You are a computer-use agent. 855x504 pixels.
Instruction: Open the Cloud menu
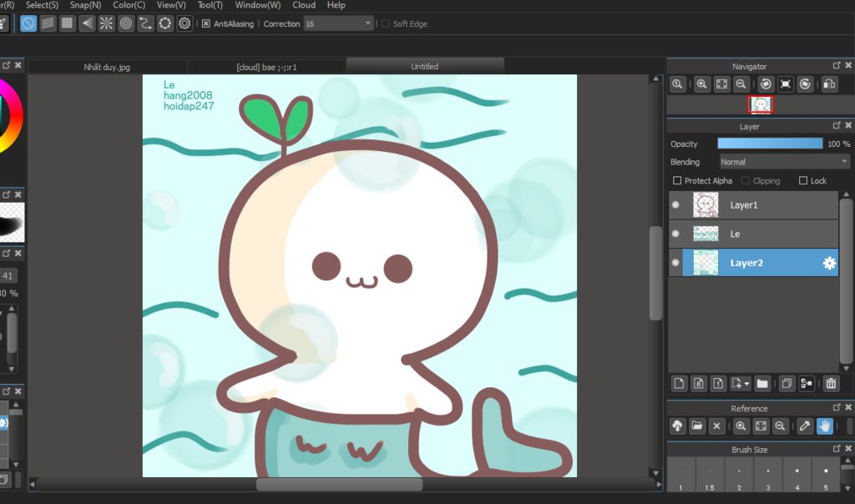tap(304, 5)
